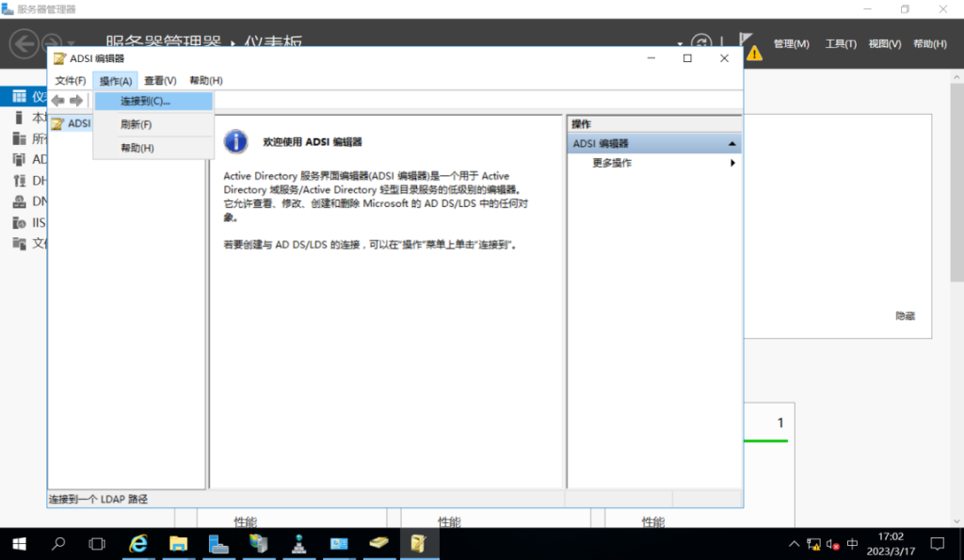Select the local server icon in sidebar
This screenshot has width=964, height=560.
[x=19, y=118]
